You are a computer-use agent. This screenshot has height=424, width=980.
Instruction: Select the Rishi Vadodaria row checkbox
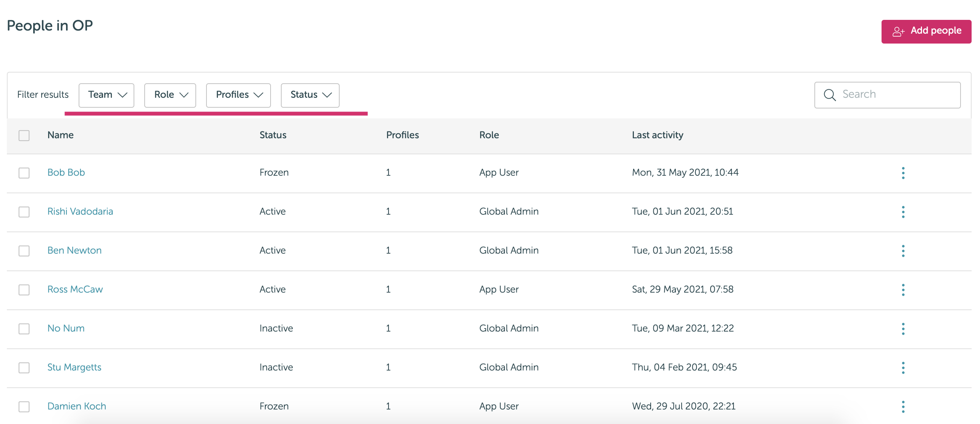point(24,212)
